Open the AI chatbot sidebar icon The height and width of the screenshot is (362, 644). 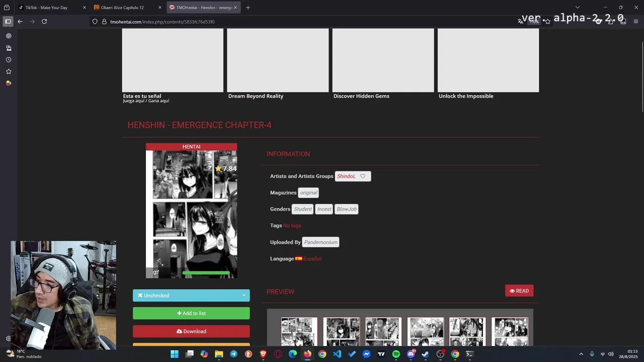[9, 36]
